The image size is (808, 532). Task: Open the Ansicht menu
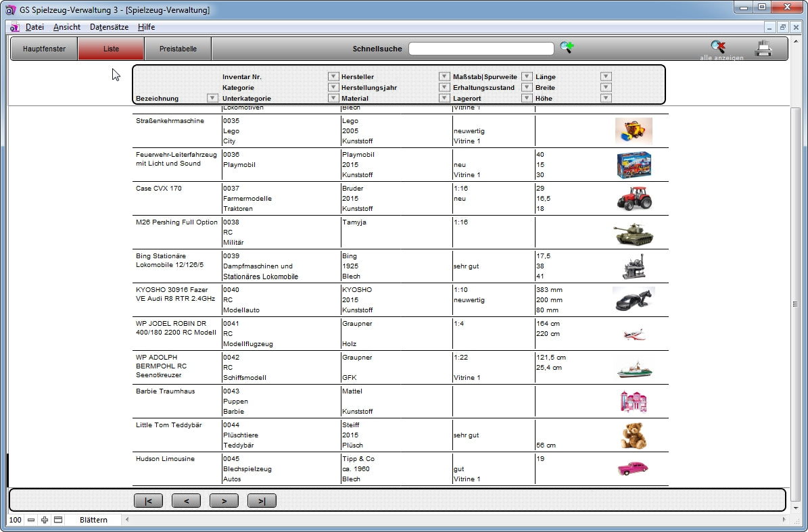[67, 27]
